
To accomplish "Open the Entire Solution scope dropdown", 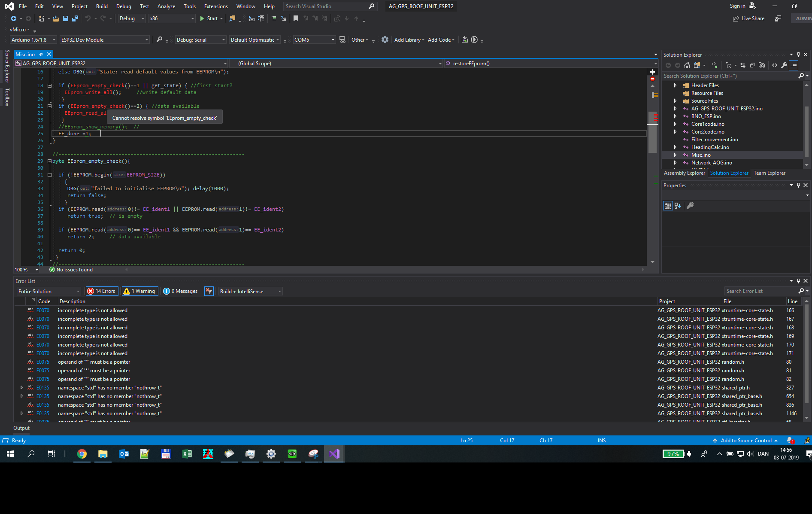I will tap(49, 291).
